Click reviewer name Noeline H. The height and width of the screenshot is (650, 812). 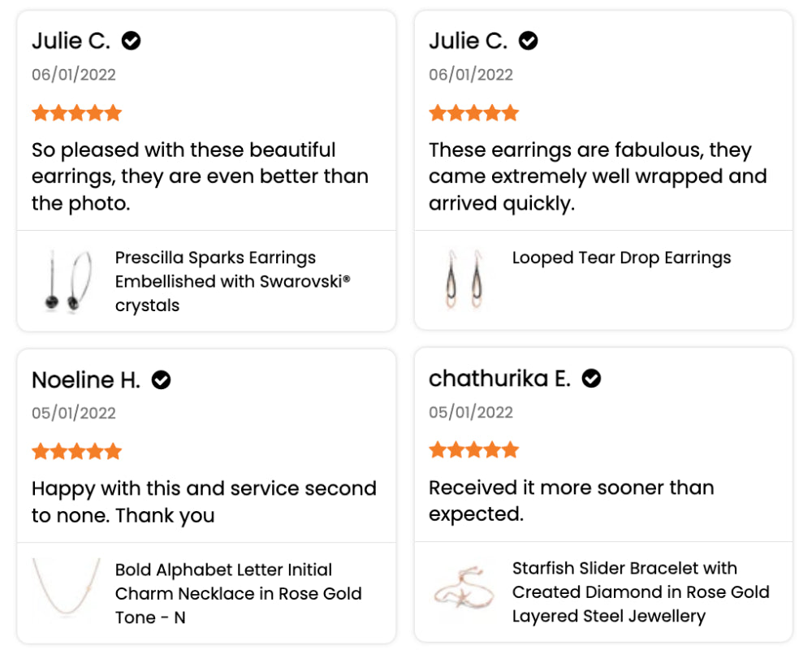[x=86, y=380]
